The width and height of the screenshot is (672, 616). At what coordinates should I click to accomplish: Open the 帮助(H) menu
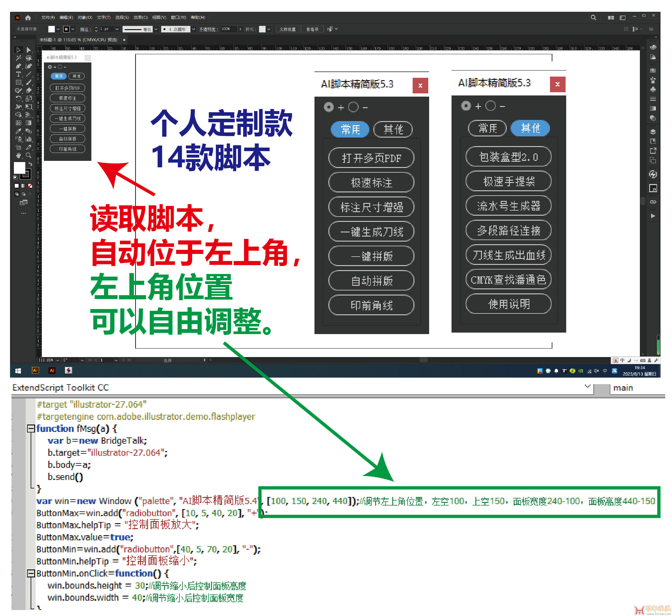[x=198, y=18]
